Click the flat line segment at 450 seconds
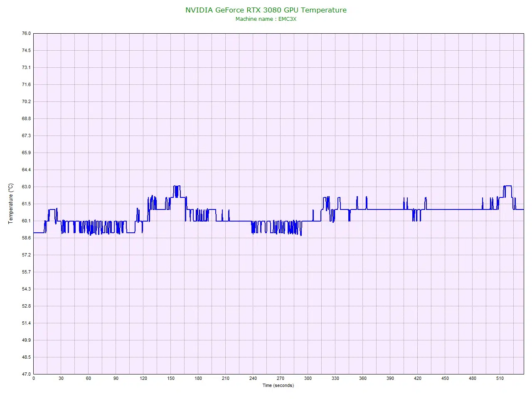 pyautogui.click(x=445, y=209)
